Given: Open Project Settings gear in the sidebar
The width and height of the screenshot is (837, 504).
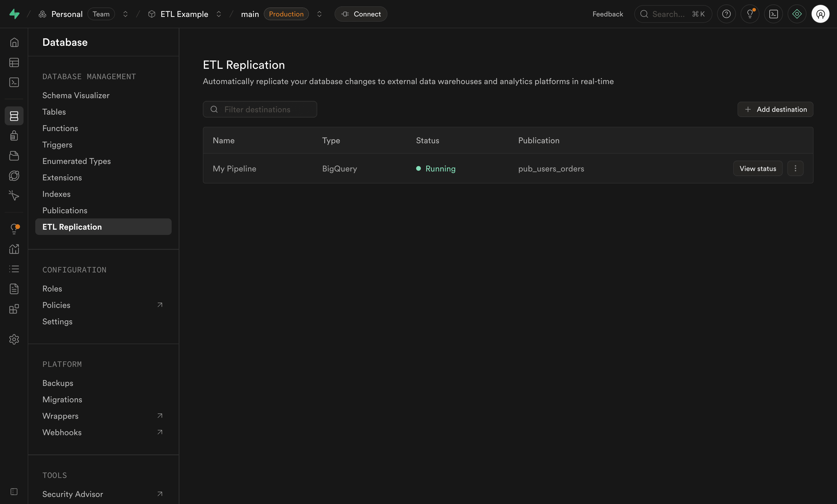Looking at the screenshot, I should pyautogui.click(x=14, y=339).
